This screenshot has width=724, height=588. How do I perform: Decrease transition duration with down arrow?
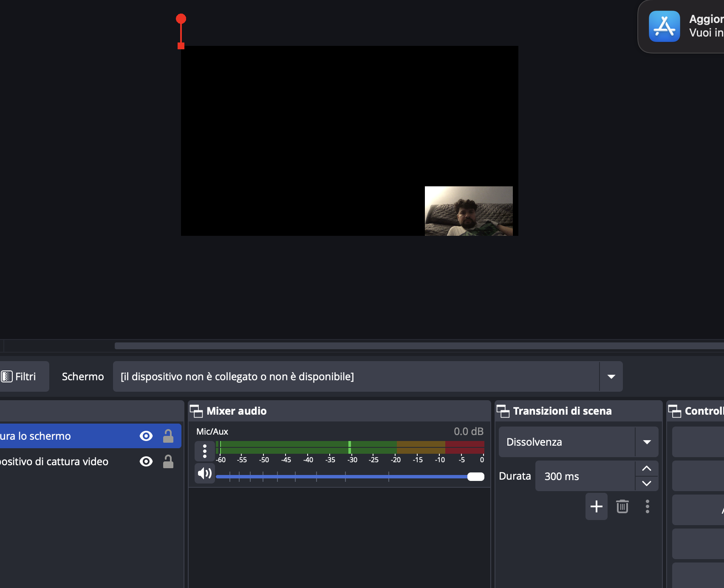647,483
